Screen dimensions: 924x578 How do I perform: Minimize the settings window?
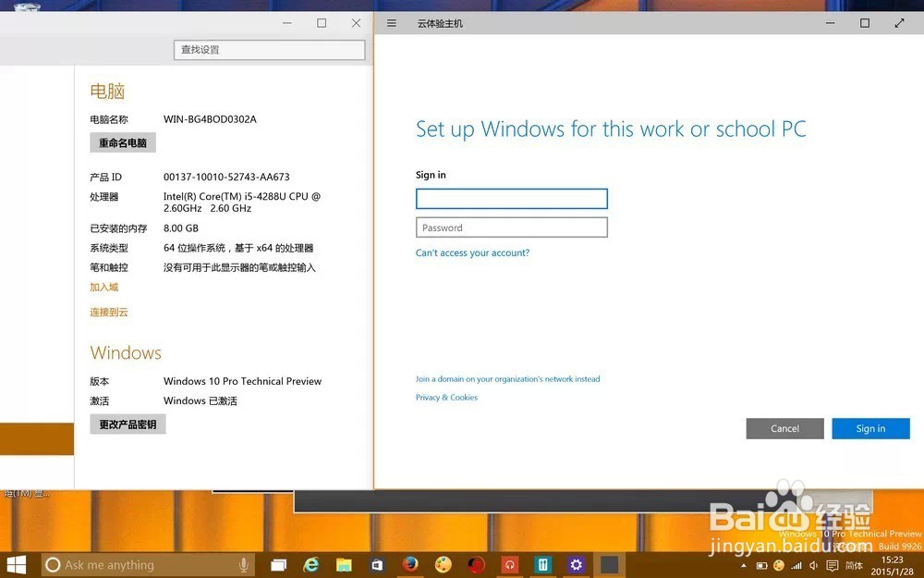point(287,23)
